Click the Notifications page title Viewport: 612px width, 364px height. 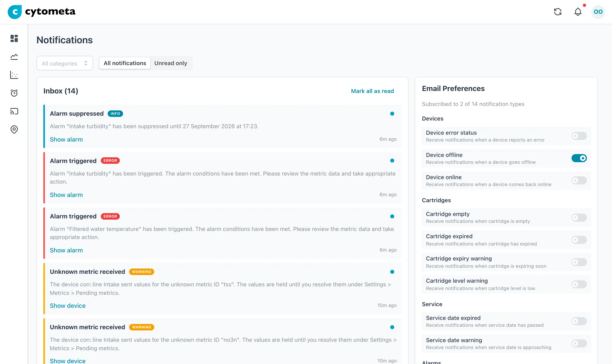pyautogui.click(x=65, y=40)
